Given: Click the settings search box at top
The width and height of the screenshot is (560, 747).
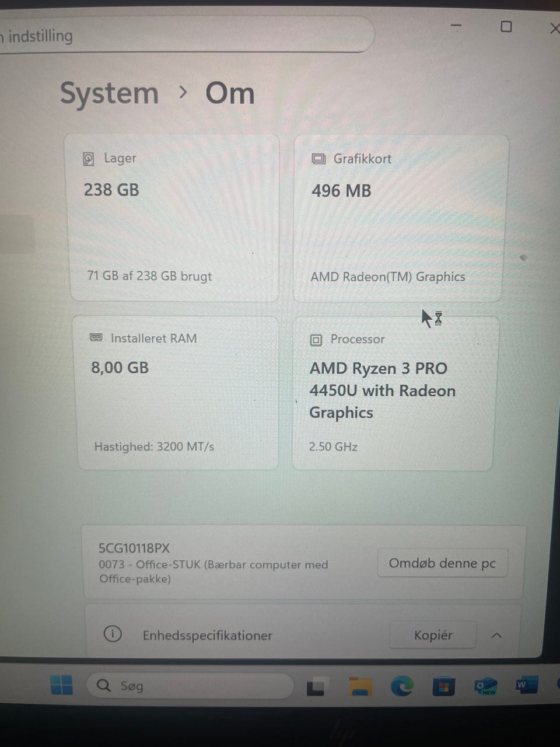Looking at the screenshot, I should click(187, 35).
